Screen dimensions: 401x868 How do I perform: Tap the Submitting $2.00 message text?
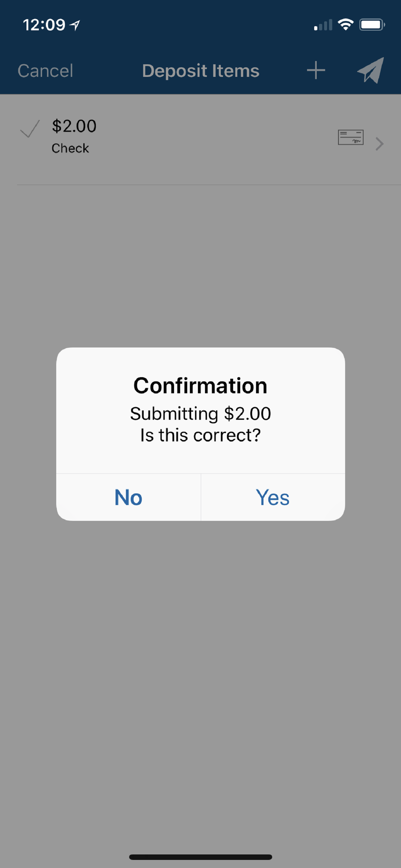click(x=200, y=413)
